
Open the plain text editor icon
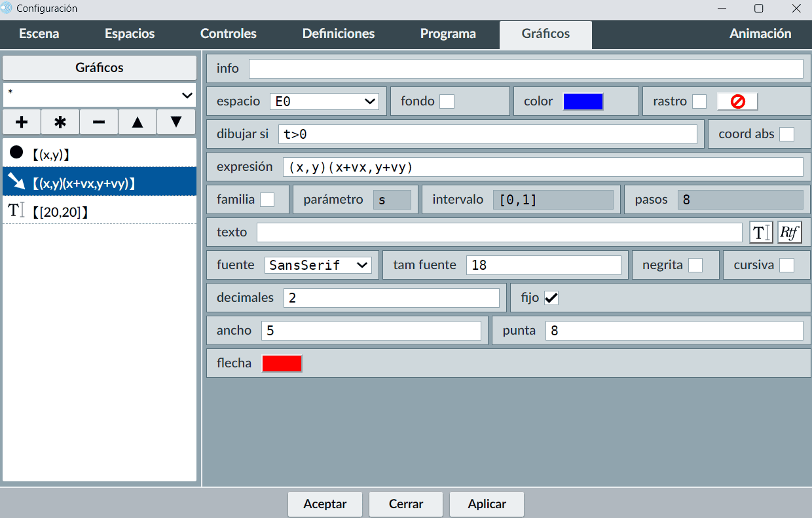tap(761, 232)
